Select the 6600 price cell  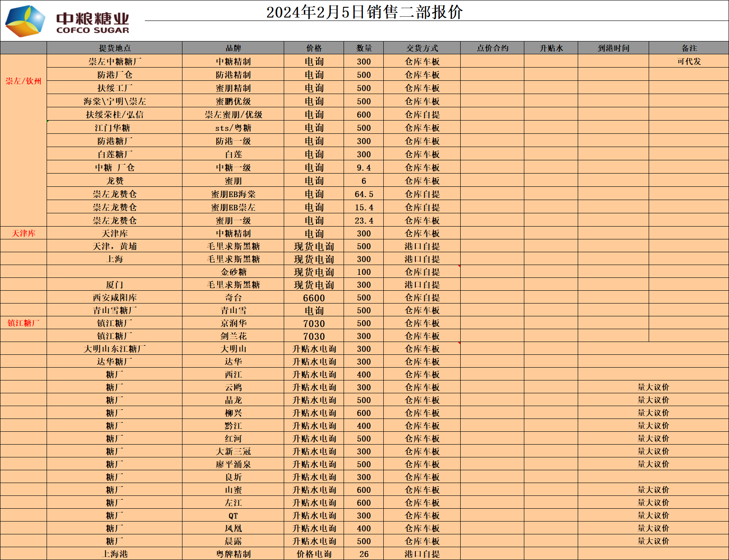[x=314, y=298]
